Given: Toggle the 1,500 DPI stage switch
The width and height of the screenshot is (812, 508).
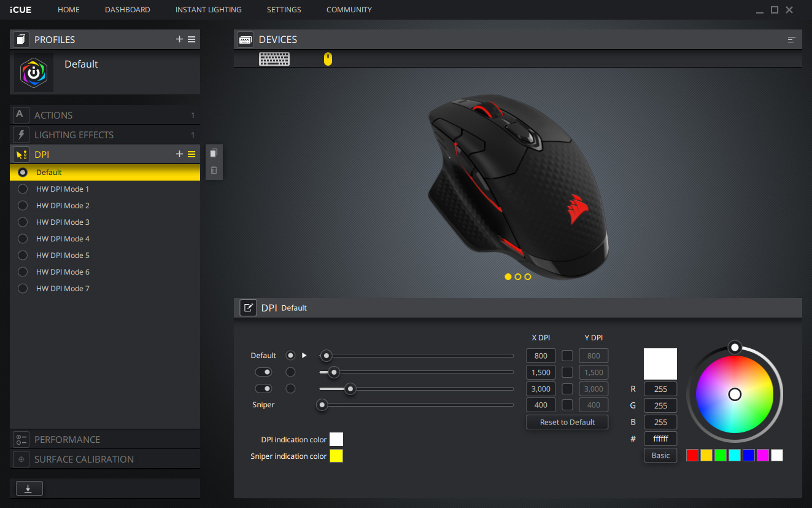Looking at the screenshot, I should [x=263, y=372].
